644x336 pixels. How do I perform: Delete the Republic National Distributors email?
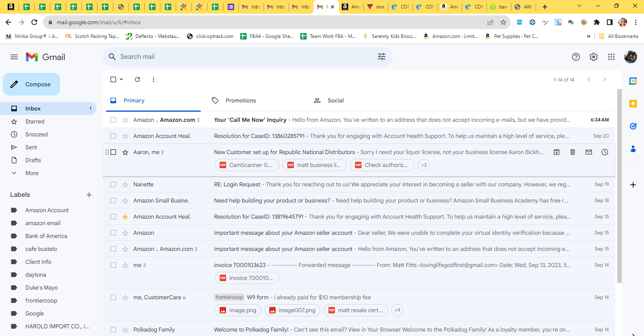point(573,152)
